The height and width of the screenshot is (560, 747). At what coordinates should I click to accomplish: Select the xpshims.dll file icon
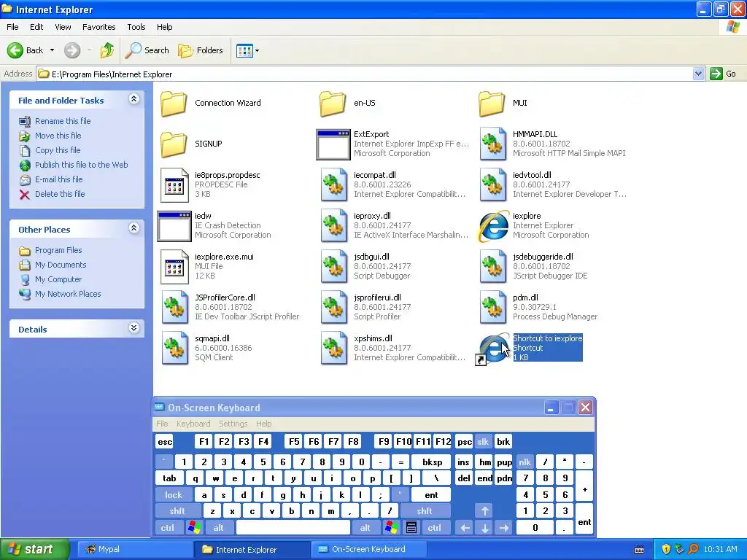pyautogui.click(x=334, y=348)
